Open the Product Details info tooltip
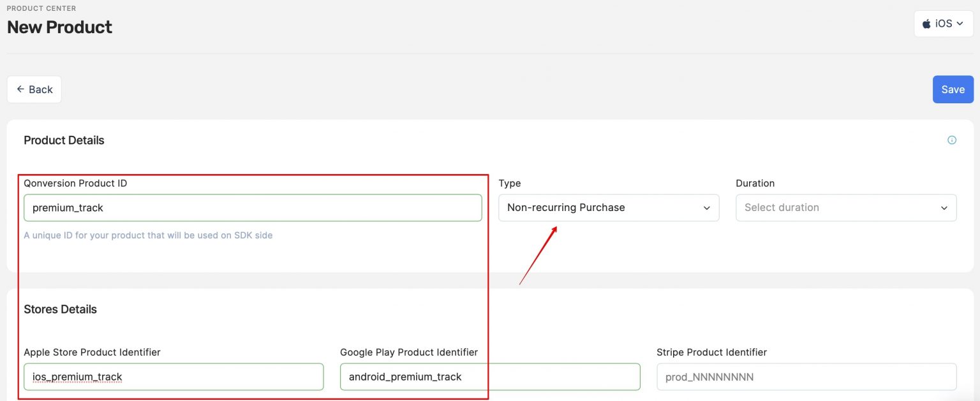This screenshot has height=401, width=980. [x=951, y=140]
